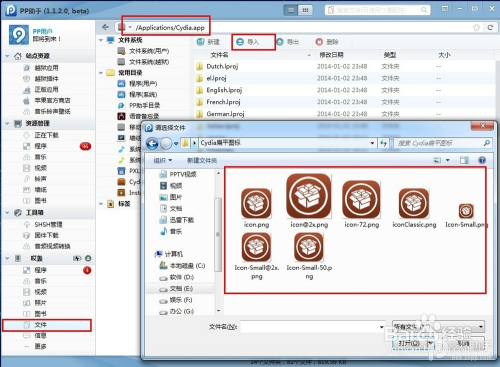Open the 组织 dropdown in the dialog
This screenshot has height=367, width=500.
163,161
